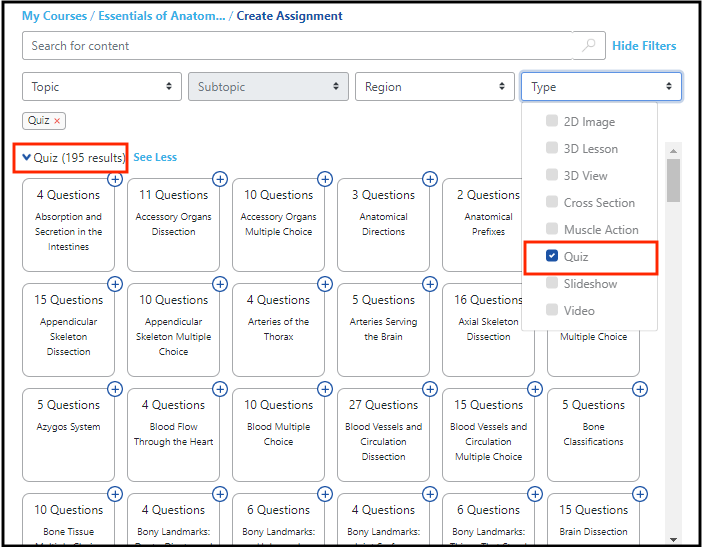The image size is (702, 547).
Task: Check the Muscle Action type option
Action: click(x=552, y=229)
